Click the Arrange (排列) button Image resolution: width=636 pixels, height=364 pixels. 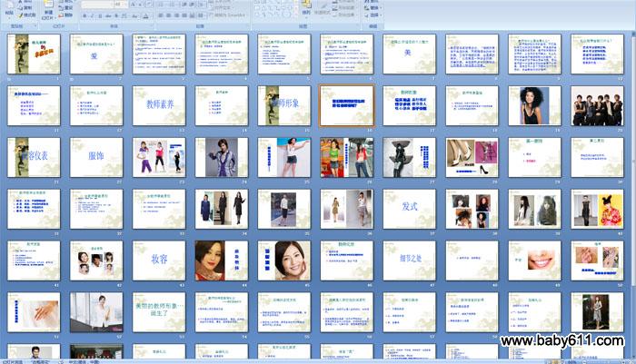tap(306, 9)
